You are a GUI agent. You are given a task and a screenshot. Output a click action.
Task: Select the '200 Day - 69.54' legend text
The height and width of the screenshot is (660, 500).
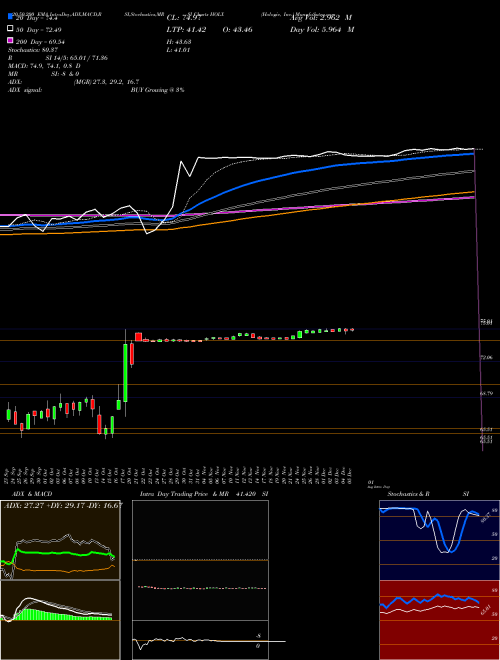(40, 42)
